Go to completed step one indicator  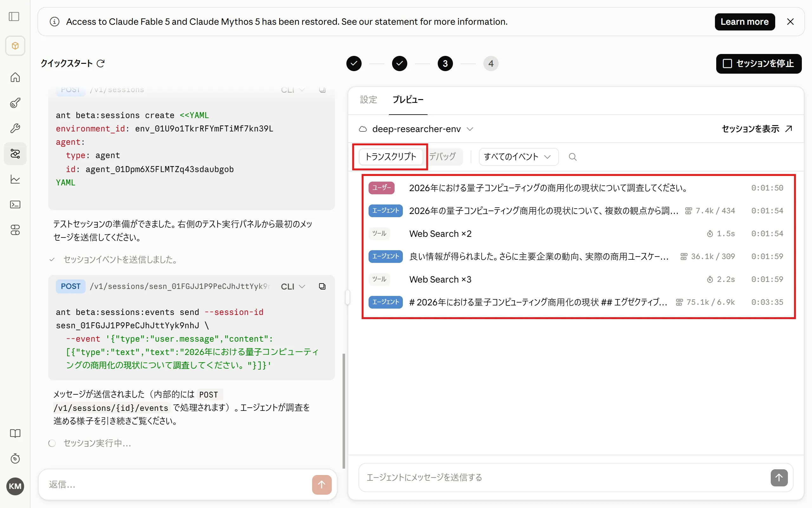coord(354,63)
